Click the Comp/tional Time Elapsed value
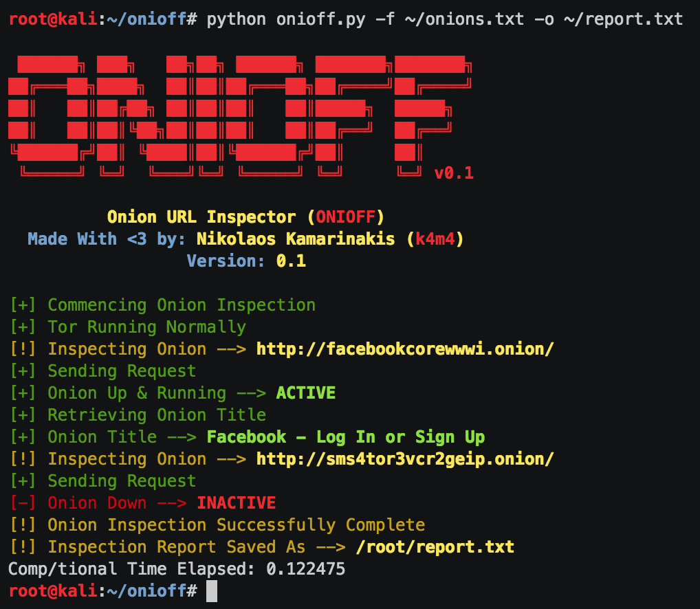The width and height of the screenshot is (700, 609). point(305,569)
